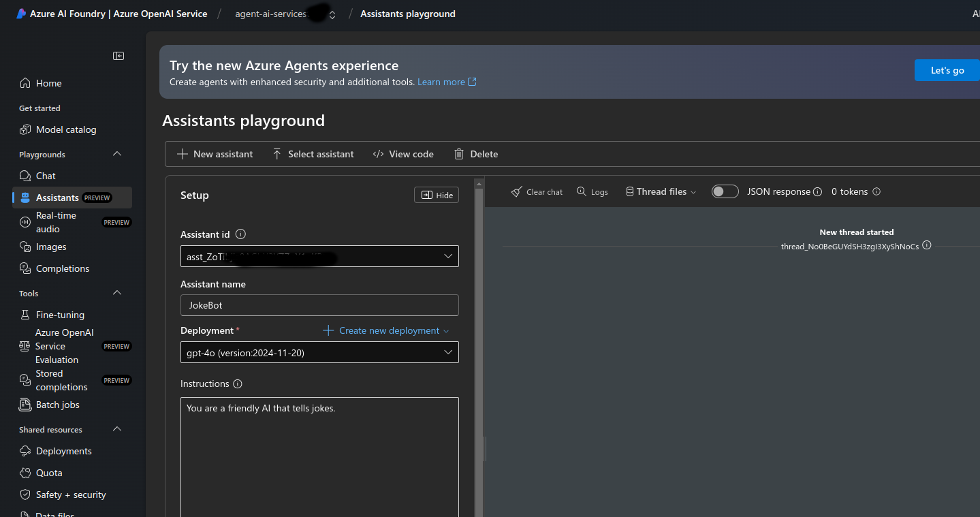Click the Completions icon in sidebar

point(25,268)
